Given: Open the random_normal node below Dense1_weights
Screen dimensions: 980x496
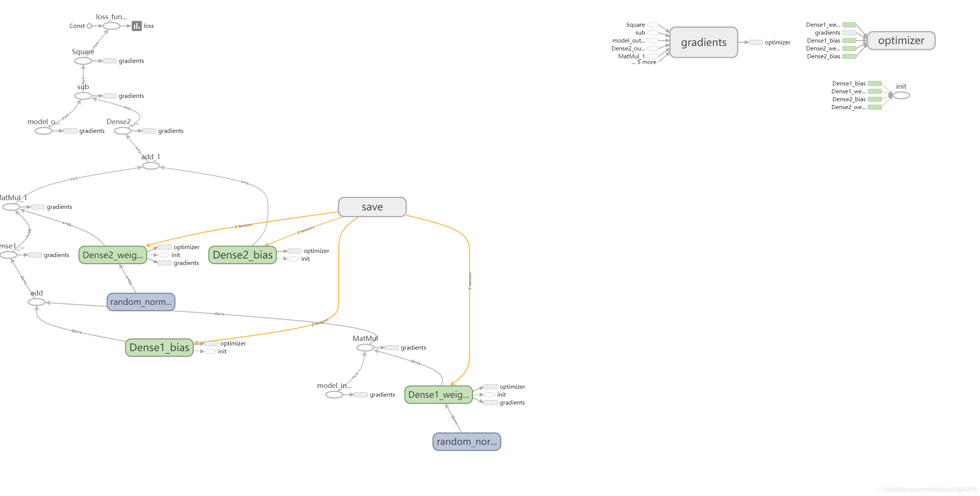Looking at the screenshot, I should pyautogui.click(x=466, y=441).
